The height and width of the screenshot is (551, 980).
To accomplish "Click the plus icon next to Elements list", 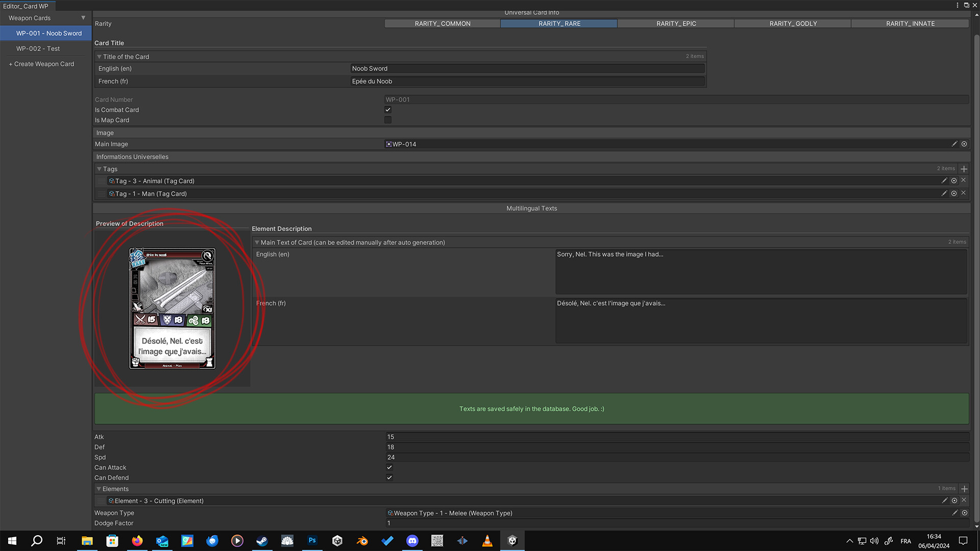I will pos(964,488).
